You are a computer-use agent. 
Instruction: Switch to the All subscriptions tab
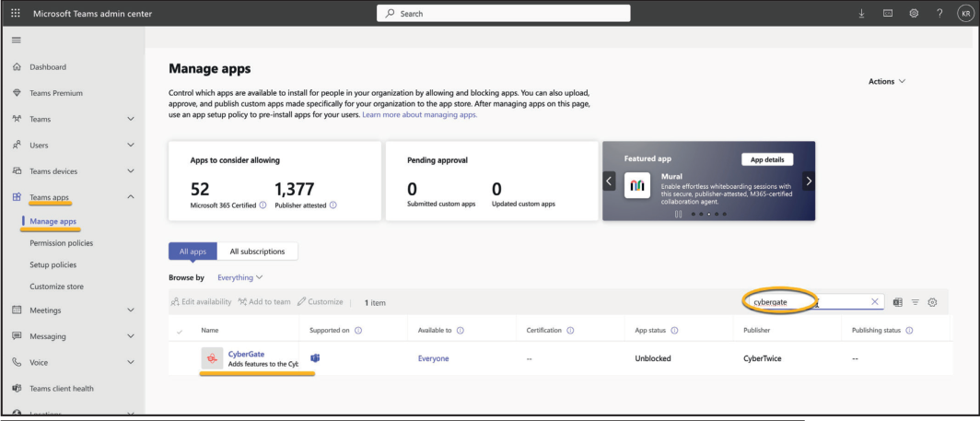tap(257, 251)
